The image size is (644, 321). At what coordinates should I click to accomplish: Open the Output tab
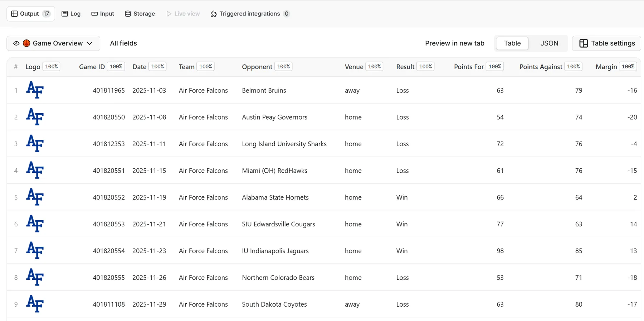(31, 14)
